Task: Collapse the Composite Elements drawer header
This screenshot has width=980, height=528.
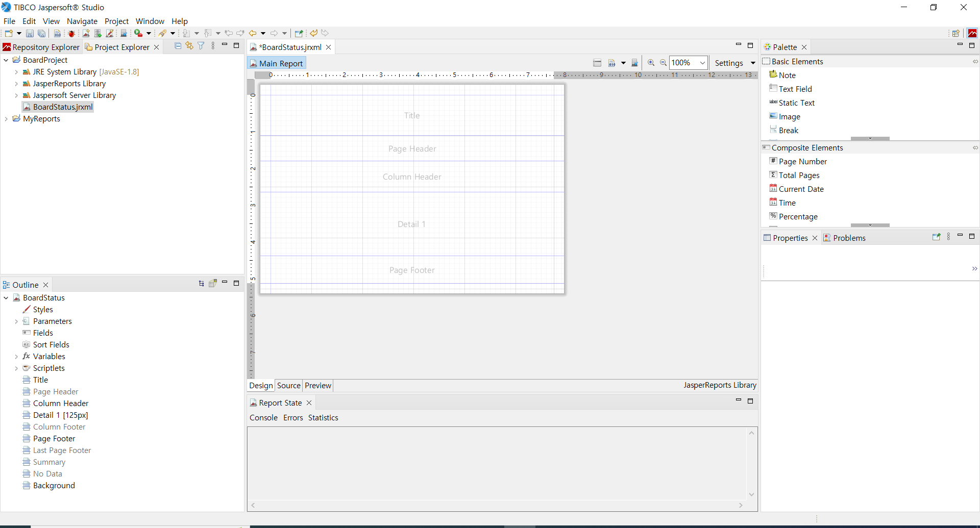Action: pyautogui.click(x=807, y=147)
